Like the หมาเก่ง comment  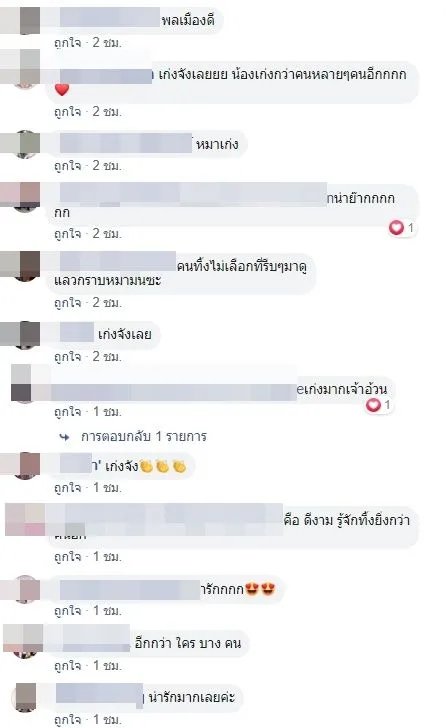tap(68, 166)
